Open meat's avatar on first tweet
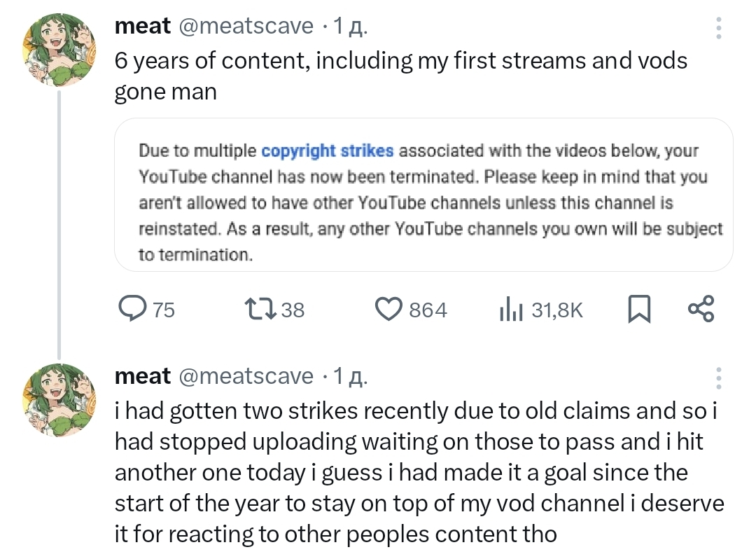The width and height of the screenshot is (756, 552). (x=59, y=50)
